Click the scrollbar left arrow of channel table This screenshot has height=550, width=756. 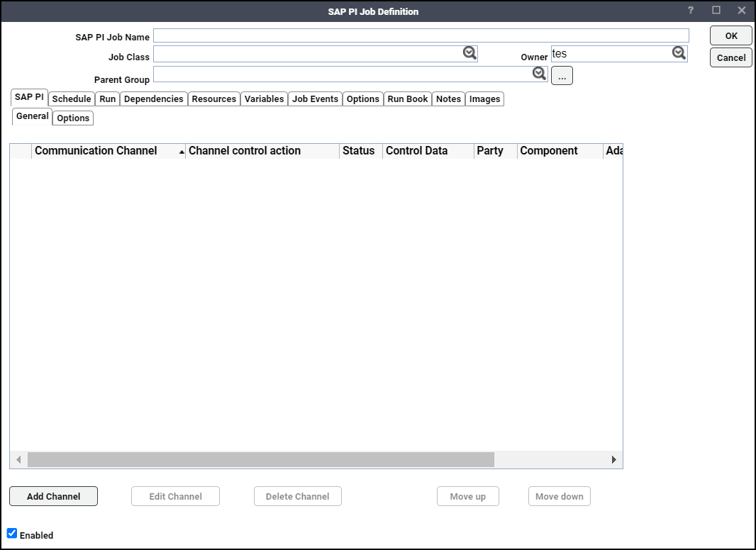pyautogui.click(x=18, y=459)
